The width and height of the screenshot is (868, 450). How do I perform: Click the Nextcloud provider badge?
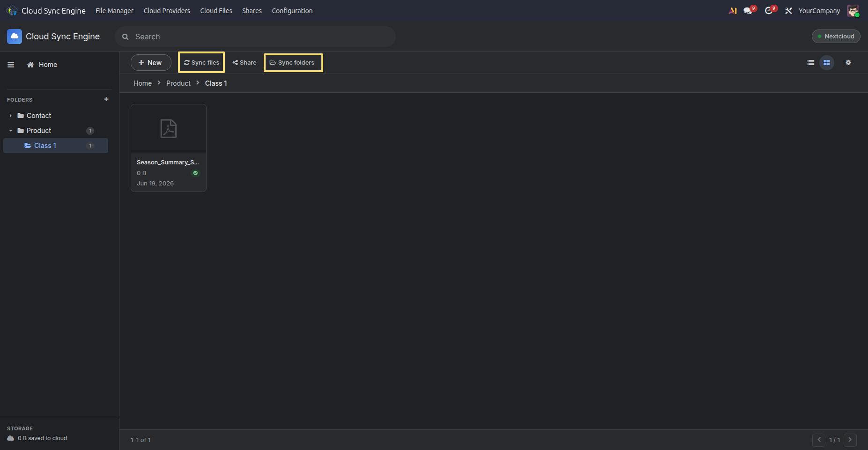tap(836, 37)
